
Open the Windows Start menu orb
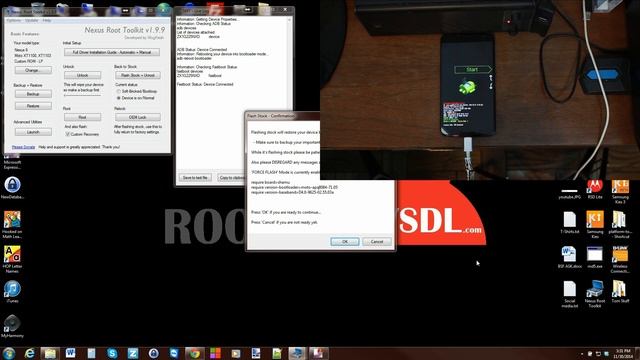click(9, 353)
